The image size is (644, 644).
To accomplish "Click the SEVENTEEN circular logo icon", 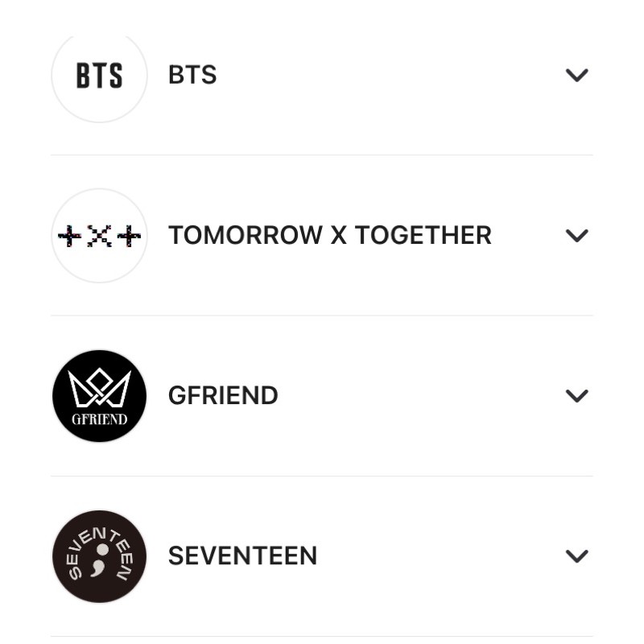I will coord(99,556).
